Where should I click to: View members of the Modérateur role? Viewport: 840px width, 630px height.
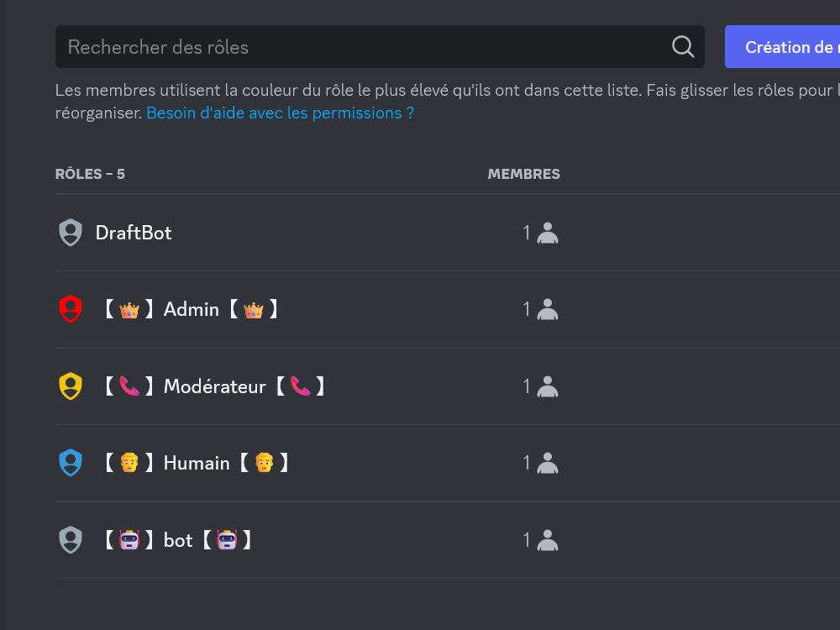point(540,386)
